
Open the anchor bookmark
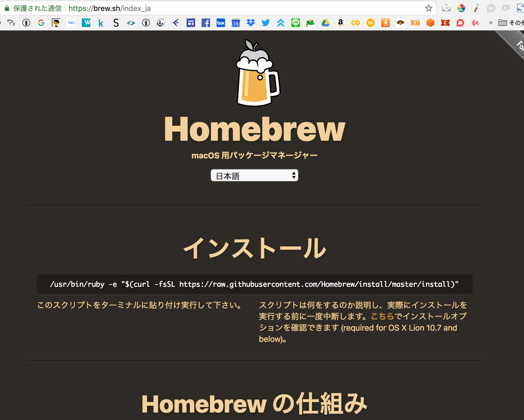(x=161, y=23)
